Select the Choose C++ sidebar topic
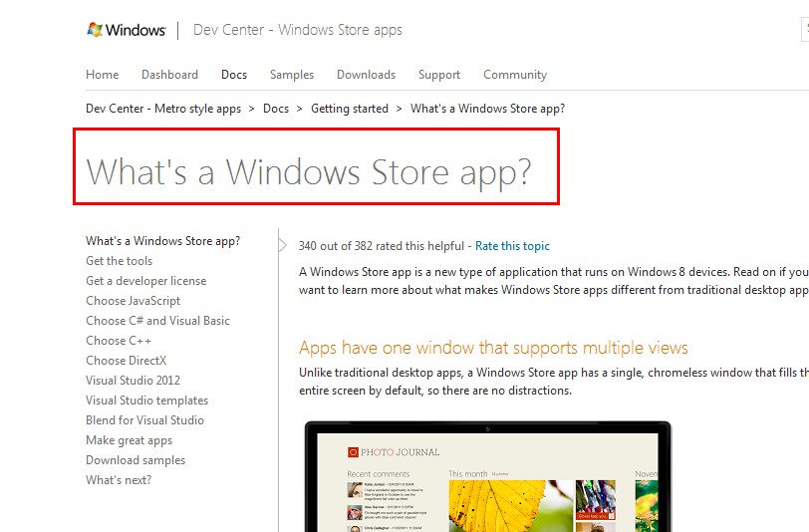809x532 pixels. click(x=119, y=341)
